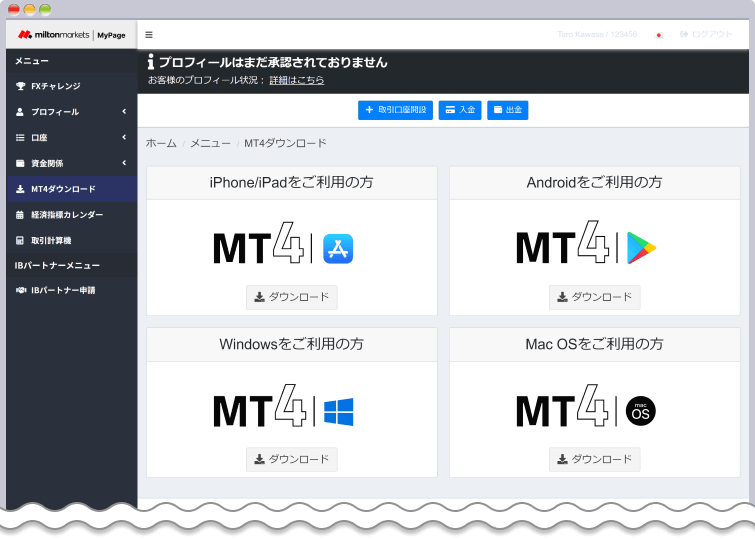The height and width of the screenshot is (540, 755).
Task: Click the person icon beside プロフィール
Action: [20, 112]
